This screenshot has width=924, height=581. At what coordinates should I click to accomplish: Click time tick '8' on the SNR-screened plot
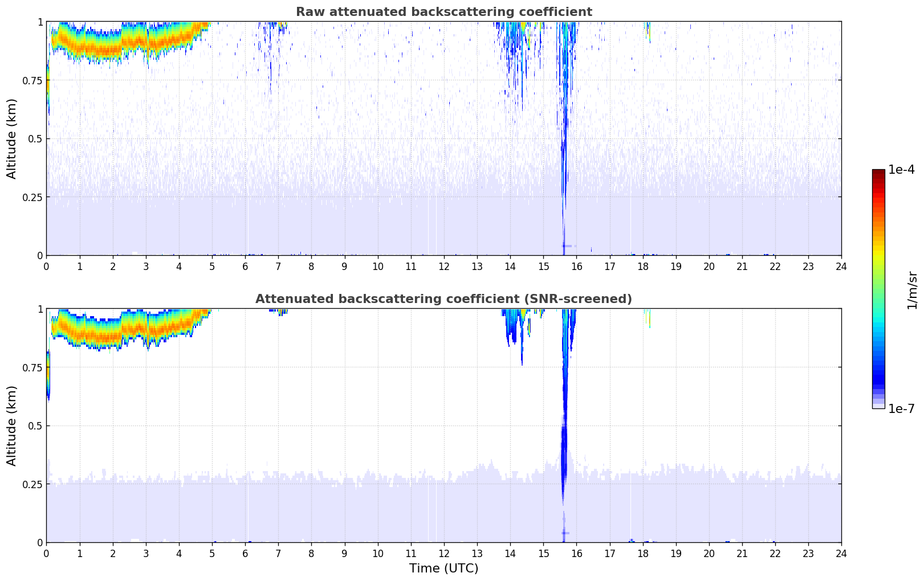311,553
